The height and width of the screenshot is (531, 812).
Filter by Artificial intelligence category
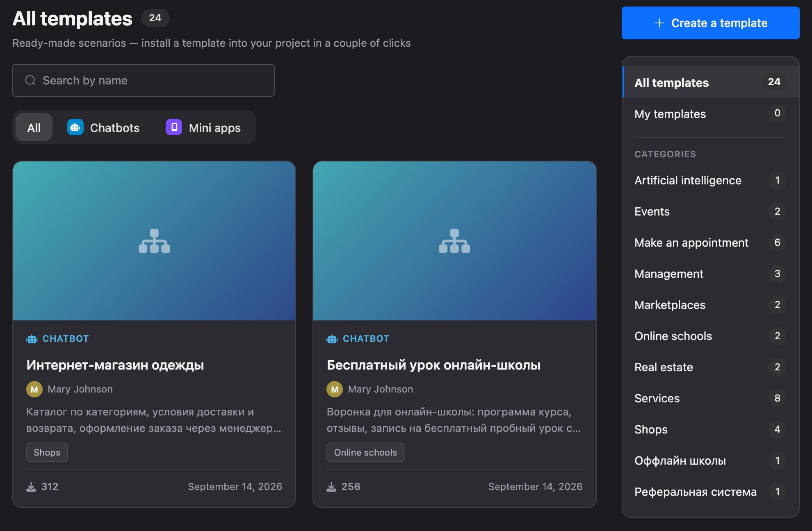pos(710,180)
